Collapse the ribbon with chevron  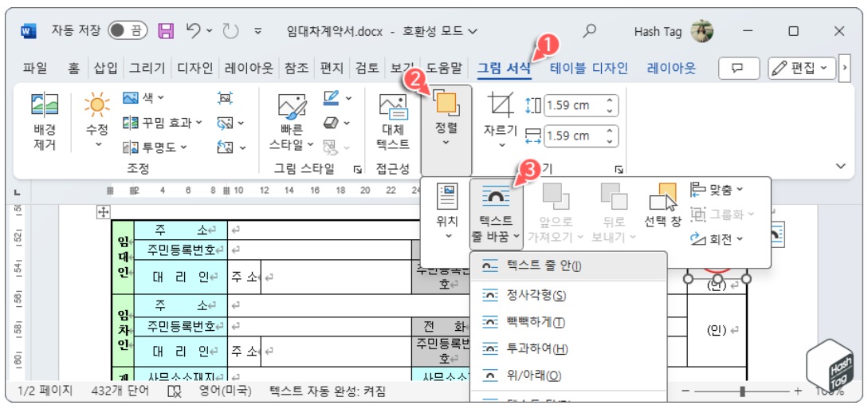841,166
